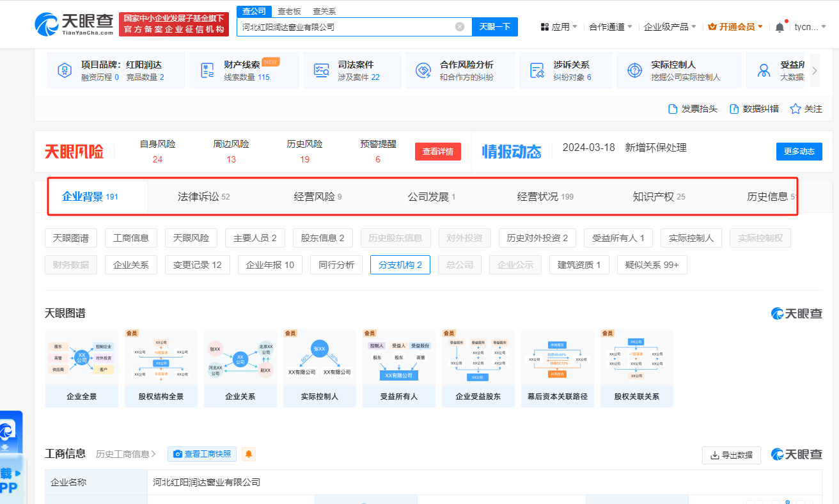Select the 查公司 search tab

pyautogui.click(x=254, y=11)
